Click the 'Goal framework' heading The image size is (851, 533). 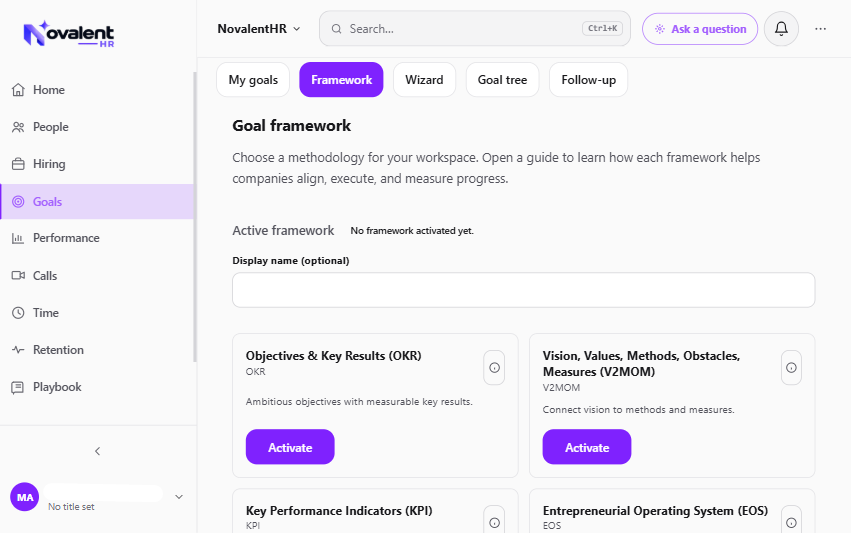click(x=291, y=126)
